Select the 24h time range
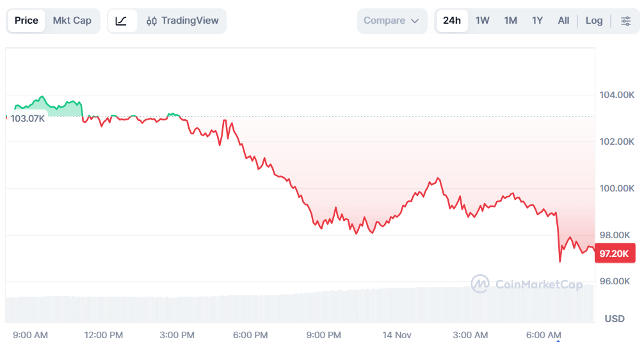 point(452,20)
